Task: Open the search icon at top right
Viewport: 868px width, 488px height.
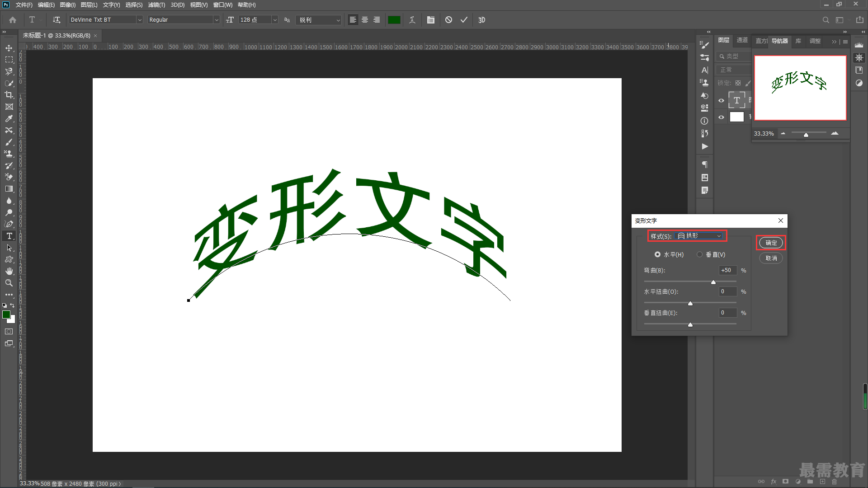Action: pyautogui.click(x=826, y=20)
